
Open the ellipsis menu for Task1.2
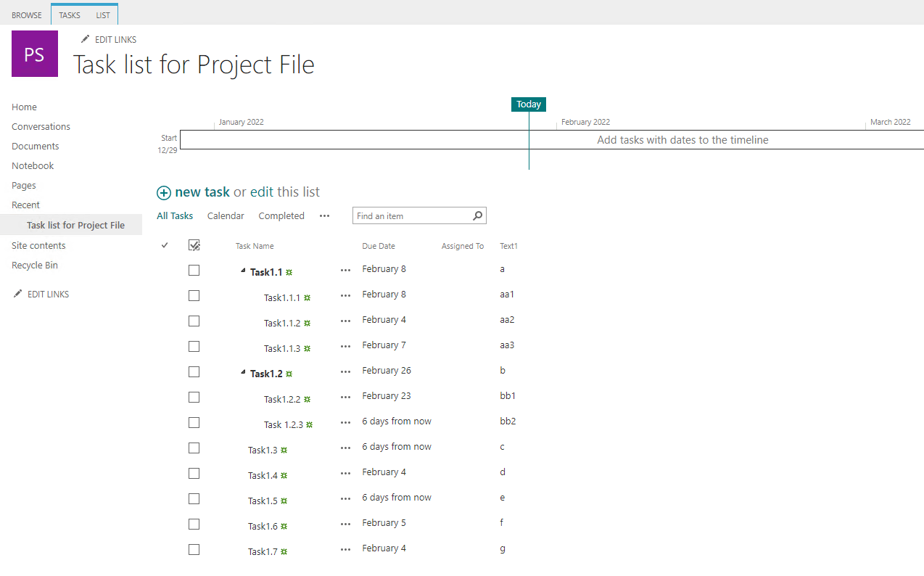click(345, 372)
